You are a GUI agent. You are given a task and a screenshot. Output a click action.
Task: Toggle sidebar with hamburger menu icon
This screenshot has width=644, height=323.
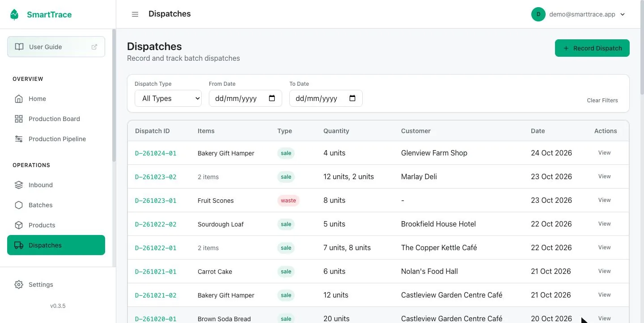point(135,14)
